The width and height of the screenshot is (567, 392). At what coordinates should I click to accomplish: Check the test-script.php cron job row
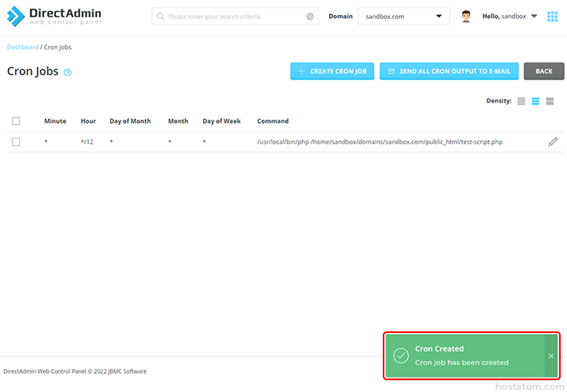[16, 142]
